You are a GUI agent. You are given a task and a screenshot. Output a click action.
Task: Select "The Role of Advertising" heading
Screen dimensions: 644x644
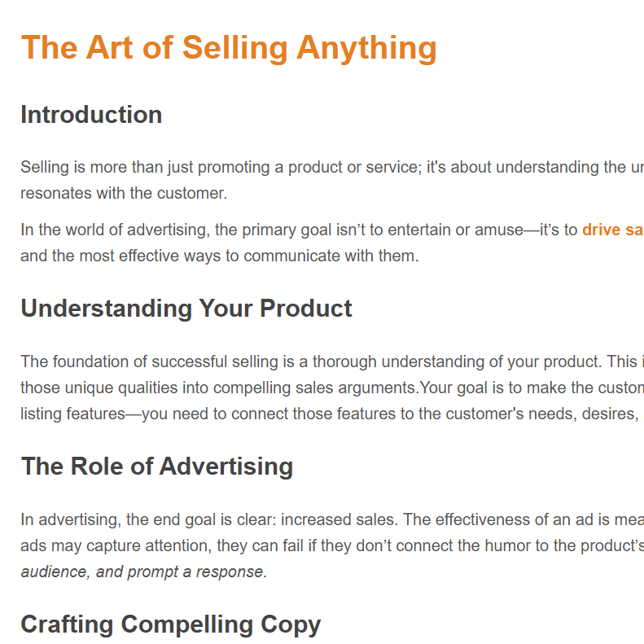click(x=157, y=467)
